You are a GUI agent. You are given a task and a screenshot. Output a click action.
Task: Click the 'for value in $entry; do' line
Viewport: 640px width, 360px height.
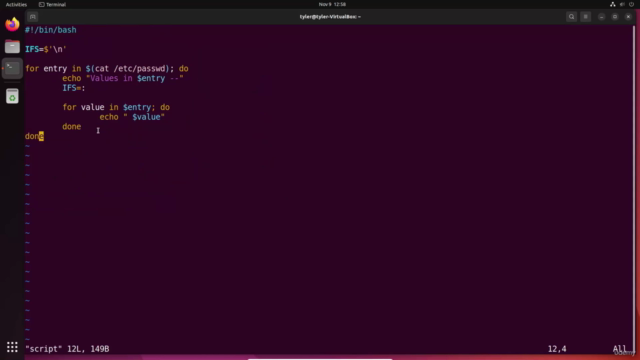[116, 107]
